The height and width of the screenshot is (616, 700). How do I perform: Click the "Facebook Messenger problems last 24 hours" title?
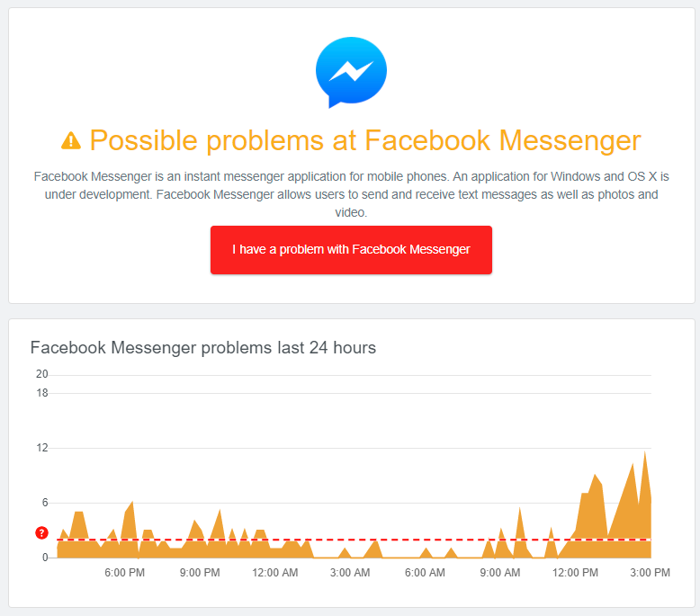click(x=203, y=348)
